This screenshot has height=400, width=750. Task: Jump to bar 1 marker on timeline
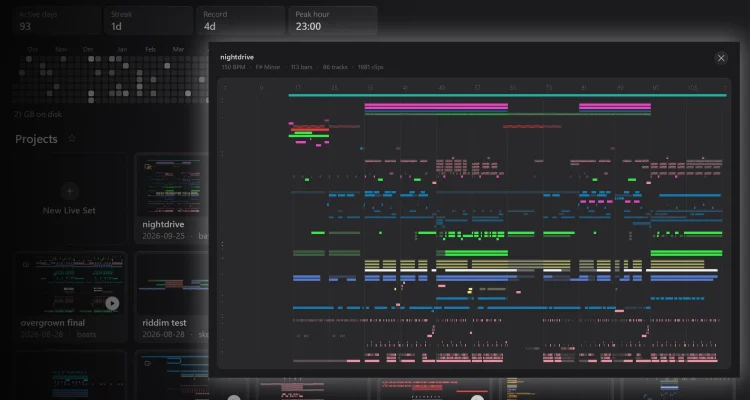click(x=225, y=88)
